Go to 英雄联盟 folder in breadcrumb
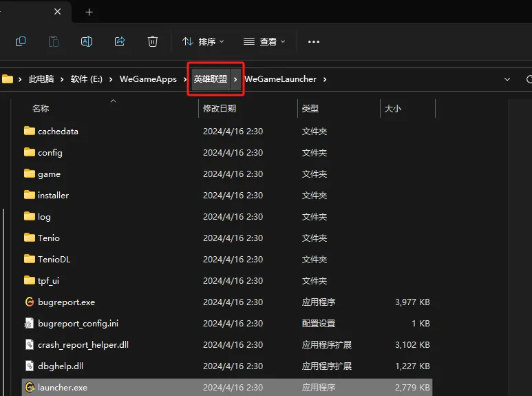 (x=211, y=79)
